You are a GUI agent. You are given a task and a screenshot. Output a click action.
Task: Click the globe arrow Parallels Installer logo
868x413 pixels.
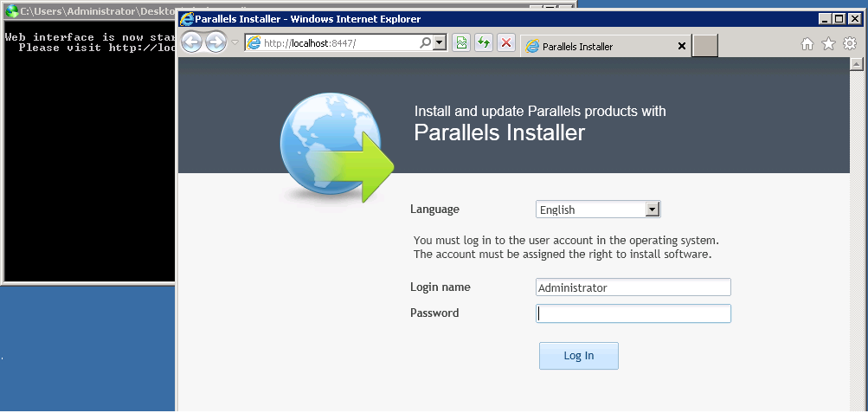click(x=337, y=147)
